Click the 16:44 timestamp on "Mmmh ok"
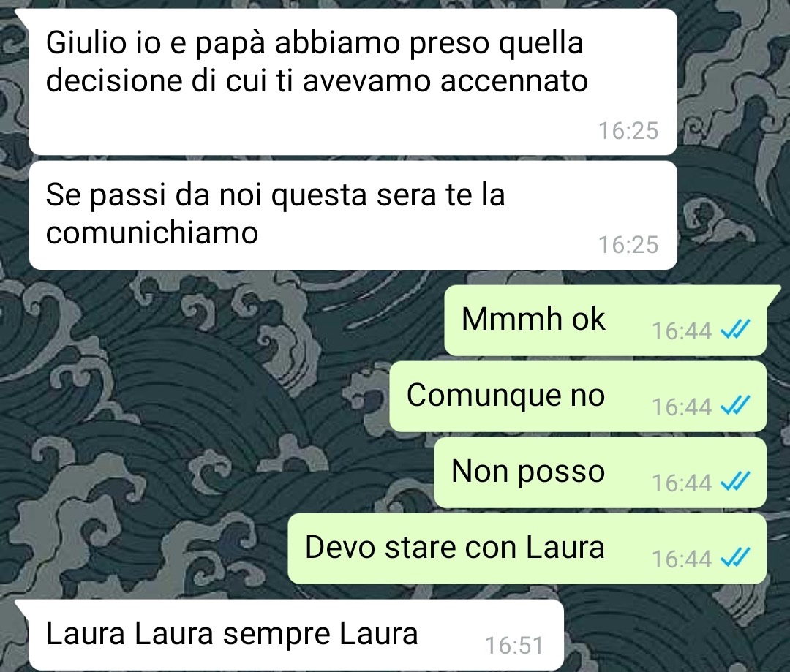This screenshot has height=672, width=790. (682, 331)
